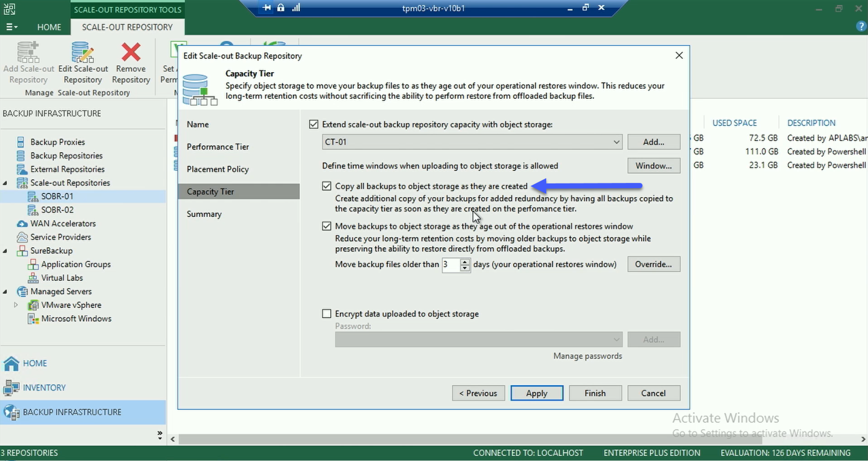Click the pin icon on remote session bar
The height and width of the screenshot is (461, 868).
(x=267, y=8)
